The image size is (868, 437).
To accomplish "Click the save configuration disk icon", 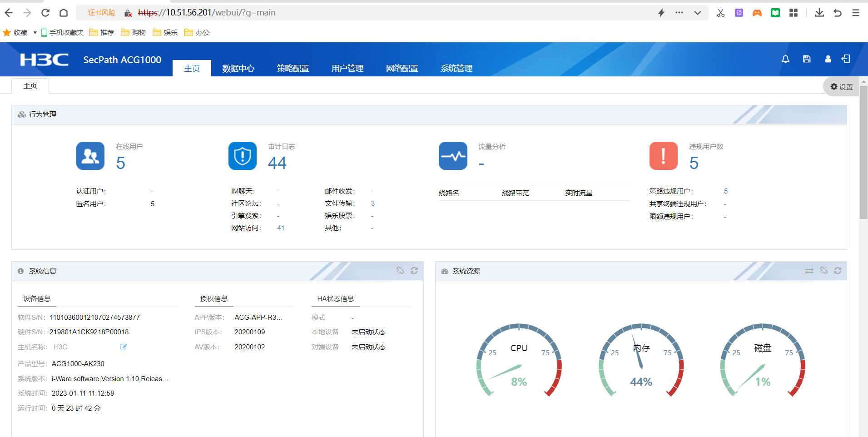I will point(807,59).
